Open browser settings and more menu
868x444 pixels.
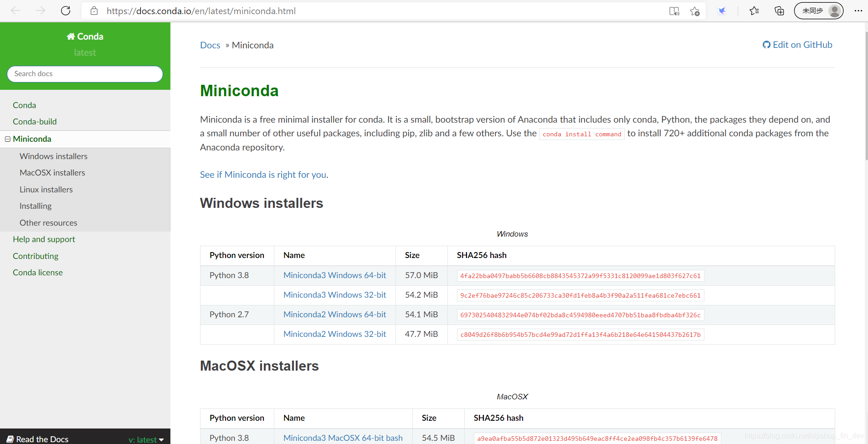(858, 11)
